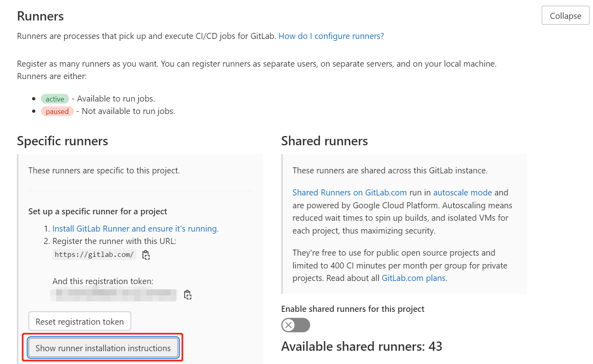
Task: Click 'These runners are specific to this project' text
Action: pos(104,171)
